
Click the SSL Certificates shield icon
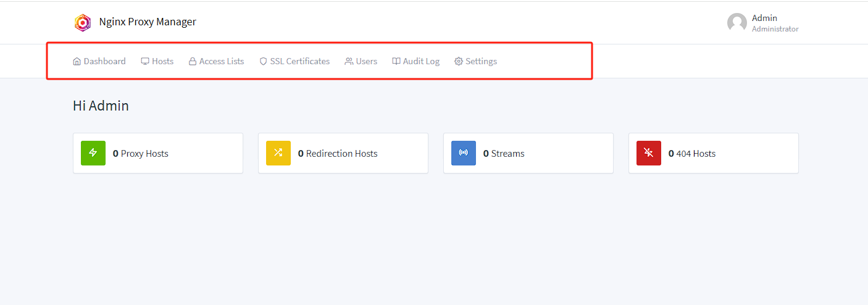coord(263,61)
